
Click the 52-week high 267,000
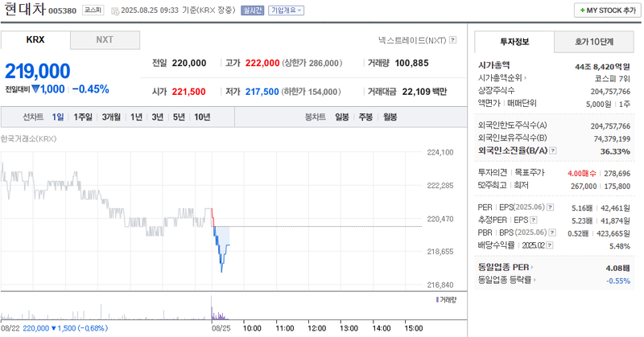pyautogui.click(x=584, y=187)
